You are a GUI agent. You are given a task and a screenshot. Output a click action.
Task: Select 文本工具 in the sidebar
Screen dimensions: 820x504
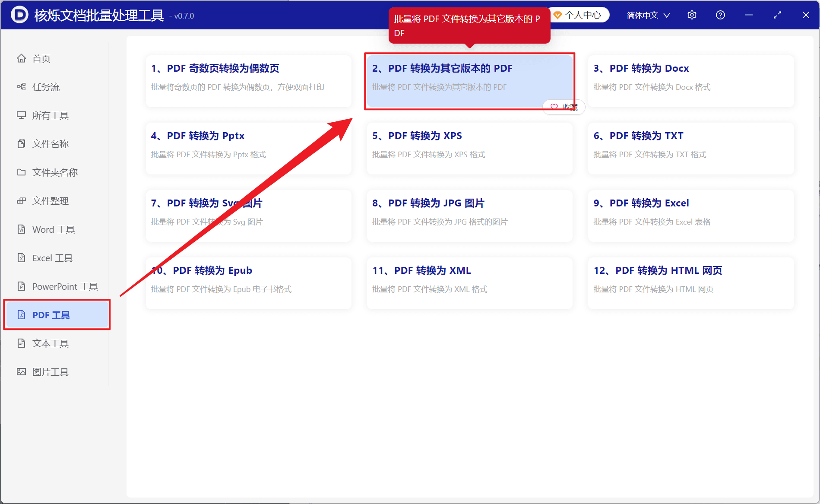point(57,343)
